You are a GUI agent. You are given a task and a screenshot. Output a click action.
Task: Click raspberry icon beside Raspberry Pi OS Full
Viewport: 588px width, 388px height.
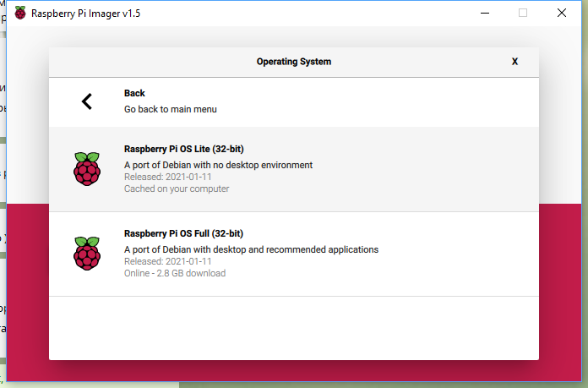tap(87, 254)
